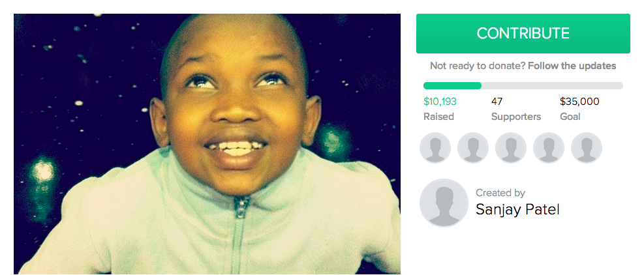Click the Raised label
644x275 pixels.
tap(438, 117)
